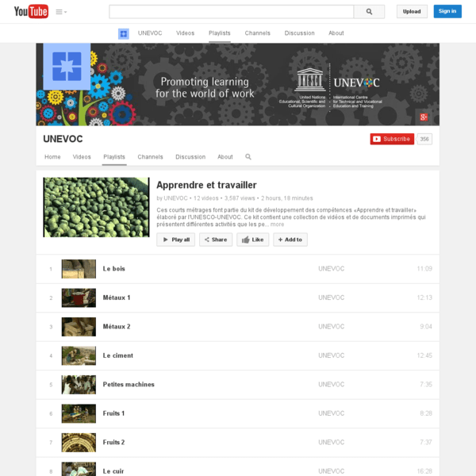Click the YouTube logo
Image resolution: width=476 pixels, height=476 pixels.
(32, 11)
